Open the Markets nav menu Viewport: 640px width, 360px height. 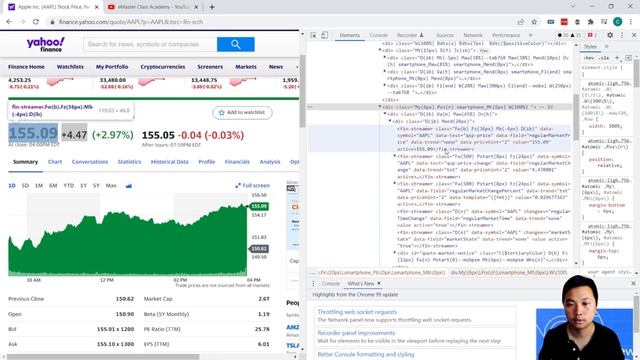click(x=246, y=67)
